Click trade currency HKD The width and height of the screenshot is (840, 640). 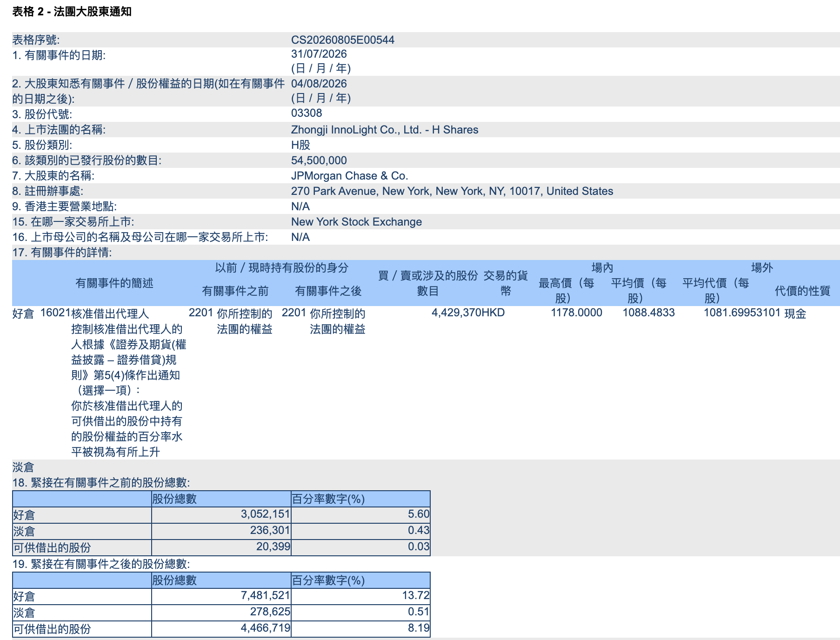click(493, 313)
